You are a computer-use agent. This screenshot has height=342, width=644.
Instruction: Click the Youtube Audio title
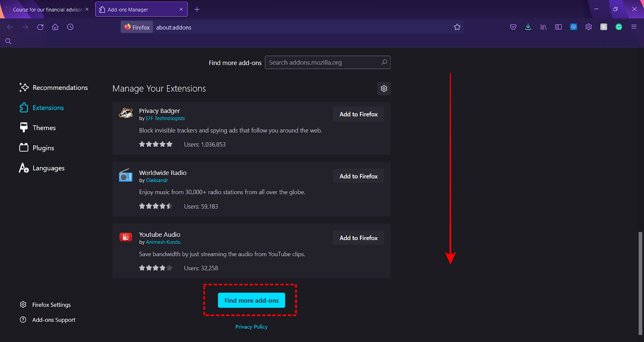(159, 234)
